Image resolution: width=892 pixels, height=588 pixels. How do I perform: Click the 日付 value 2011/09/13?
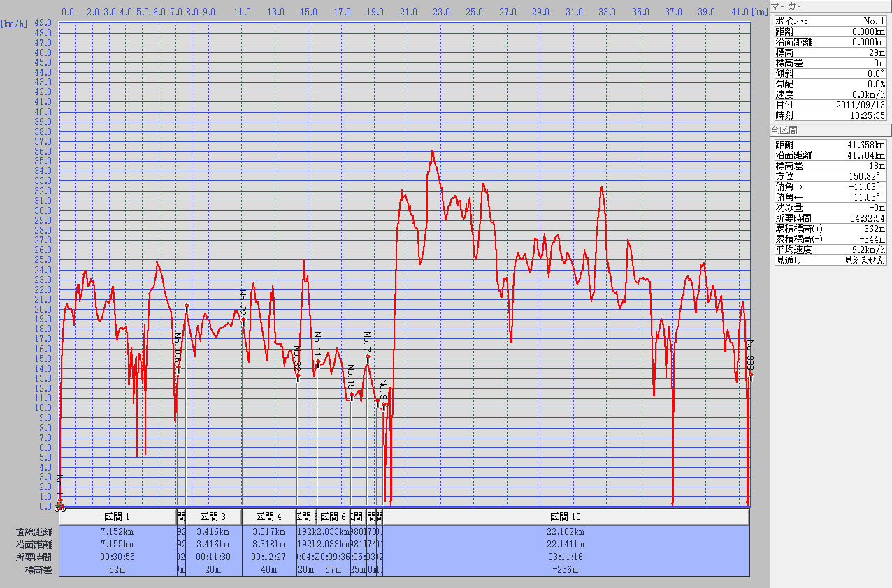pyautogui.click(x=860, y=104)
